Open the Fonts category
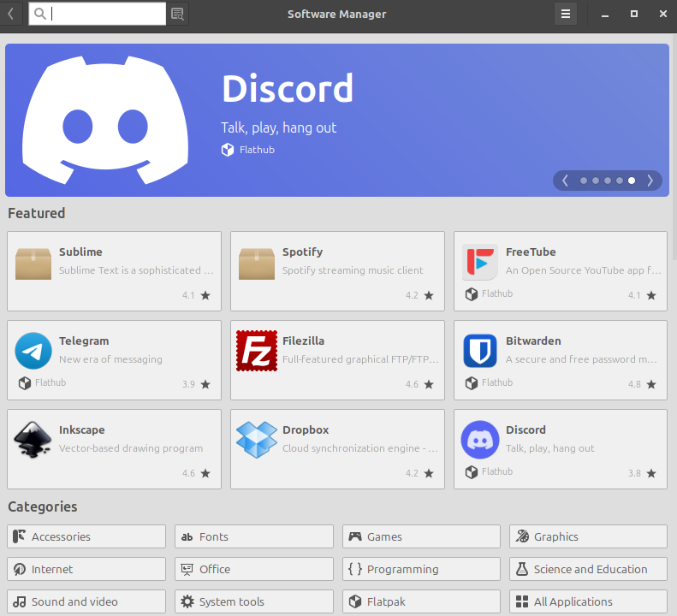Viewport: 677px width, 616px height. click(x=254, y=536)
